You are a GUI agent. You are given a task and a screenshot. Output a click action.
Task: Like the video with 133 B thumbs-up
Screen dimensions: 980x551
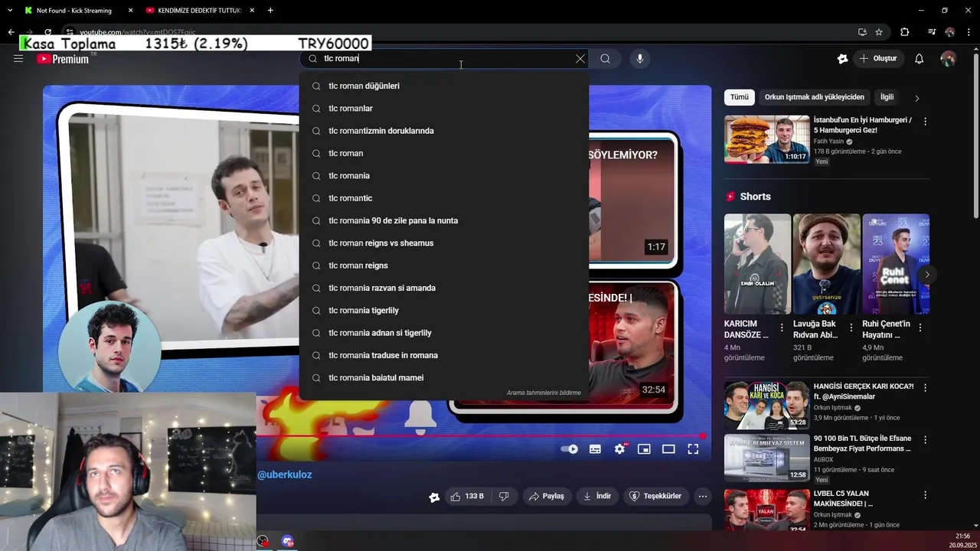click(x=467, y=496)
